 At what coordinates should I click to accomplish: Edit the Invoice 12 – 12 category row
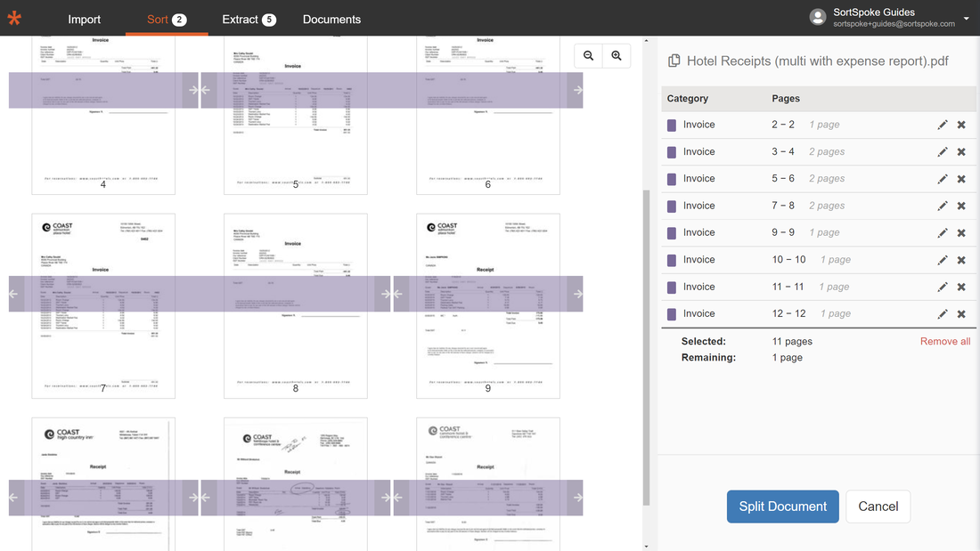942,313
